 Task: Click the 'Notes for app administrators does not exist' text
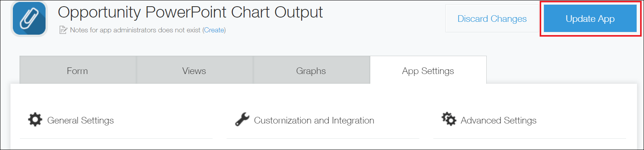135,30
